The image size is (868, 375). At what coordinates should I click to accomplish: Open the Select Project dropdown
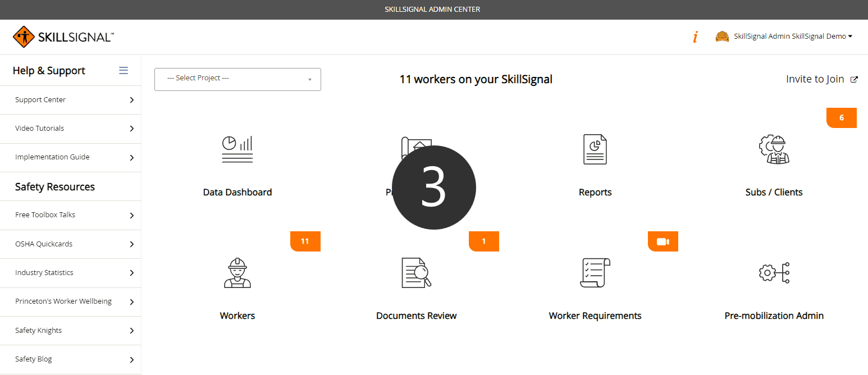pyautogui.click(x=237, y=79)
